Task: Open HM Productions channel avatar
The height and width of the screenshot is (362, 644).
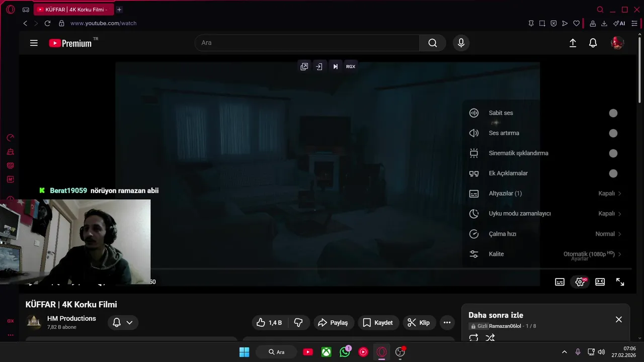Action: pyautogui.click(x=34, y=322)
